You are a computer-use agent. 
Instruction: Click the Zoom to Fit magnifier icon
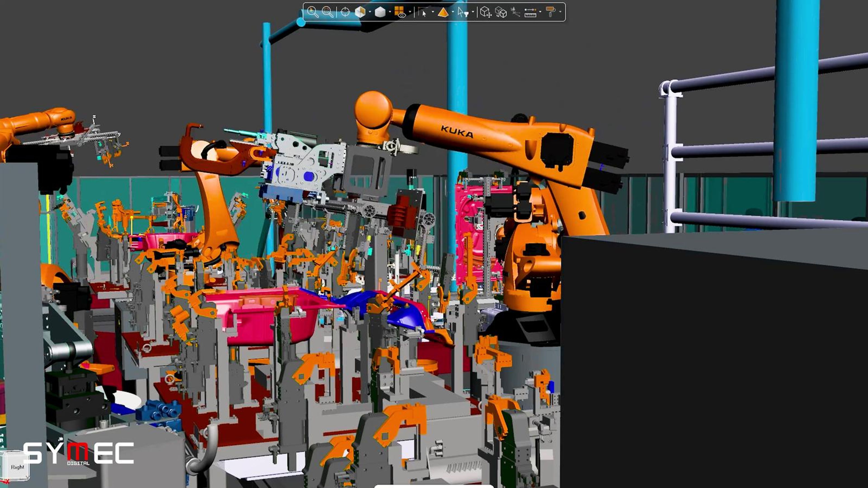point(328,12)
